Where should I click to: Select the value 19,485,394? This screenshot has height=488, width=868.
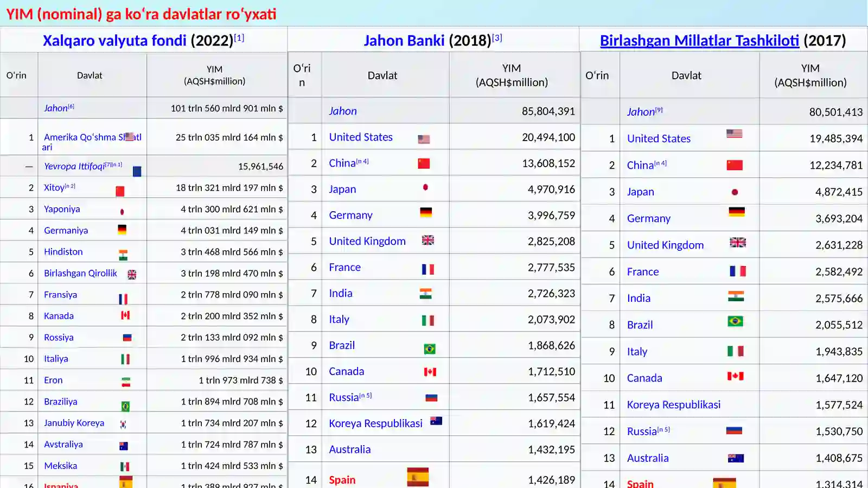[836, 138]
